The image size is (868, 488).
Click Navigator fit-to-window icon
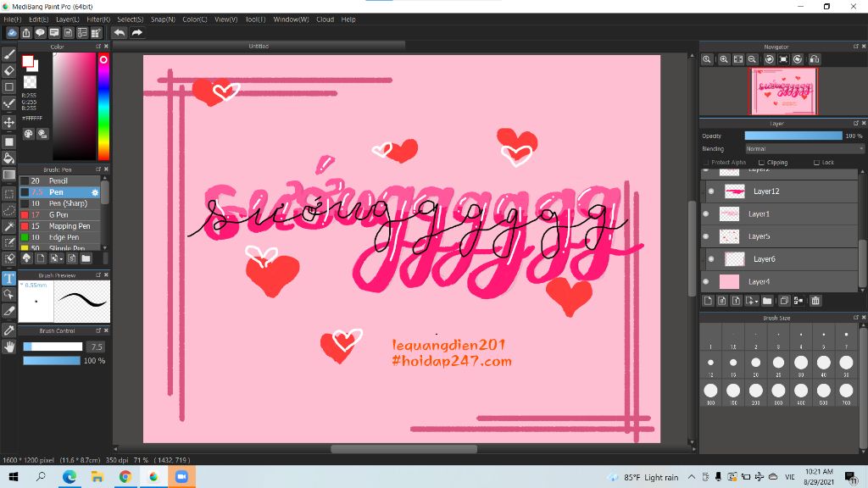pyautogui.click(x=738, y=59)
